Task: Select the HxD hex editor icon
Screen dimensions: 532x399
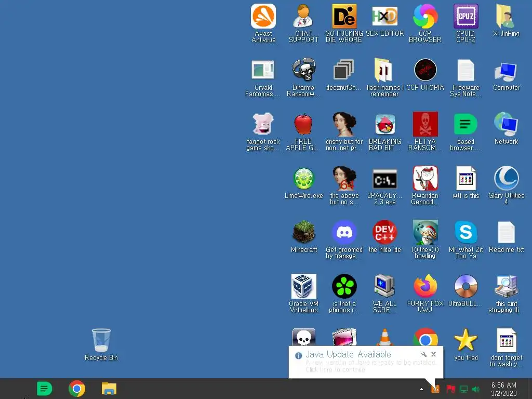Action: tap(384, 20)
